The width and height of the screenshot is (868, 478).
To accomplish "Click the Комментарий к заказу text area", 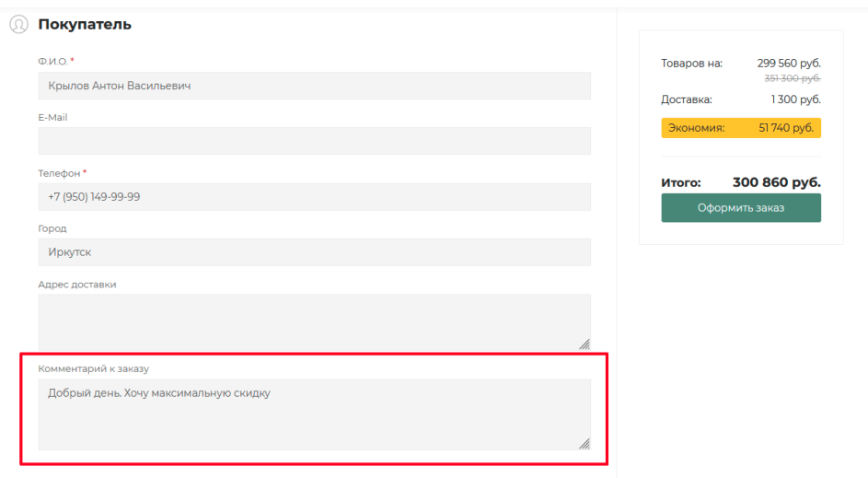I will (315, 414).
